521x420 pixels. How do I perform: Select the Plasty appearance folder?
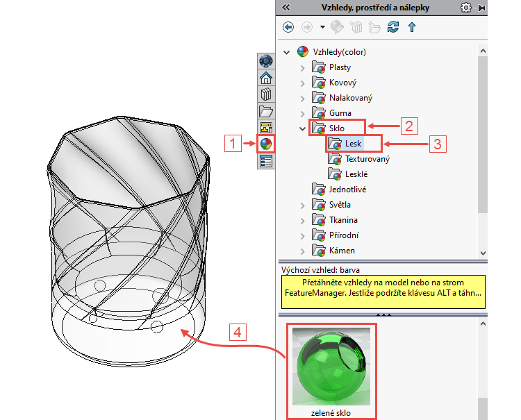[x=340, y=67]
